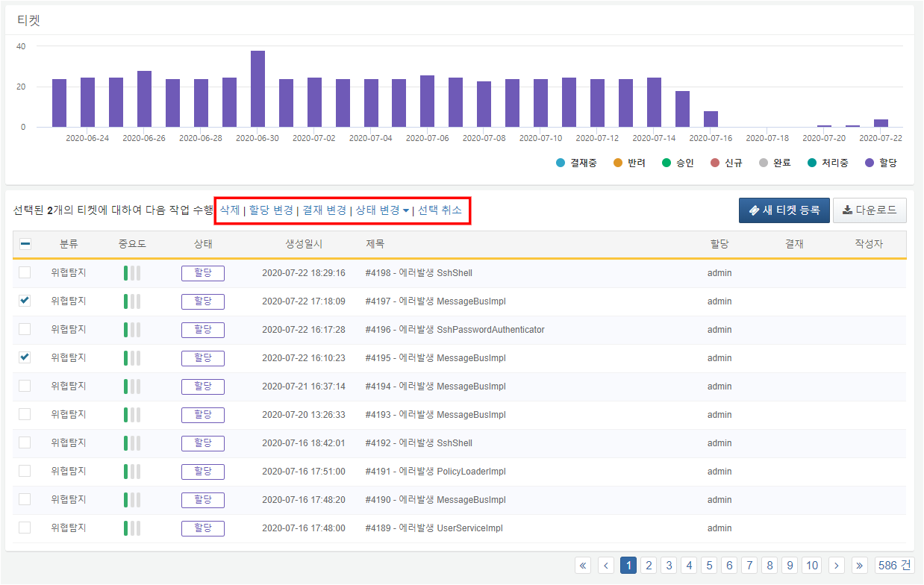Go to the next page
This screenshot has height=585, width=924.
tap(837, 566)
